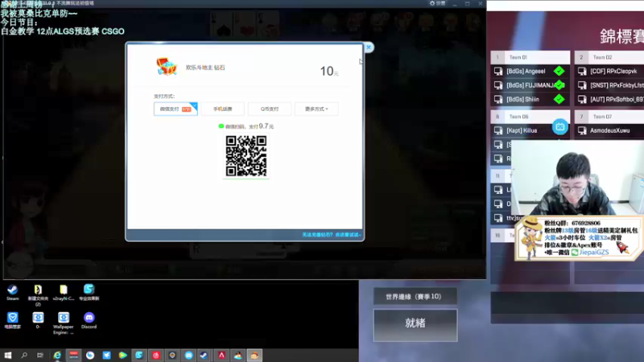Open Internet Explorer from the taskbar
Image resolution: width=644 pixels, height=362 pixels.
(57, 355)
